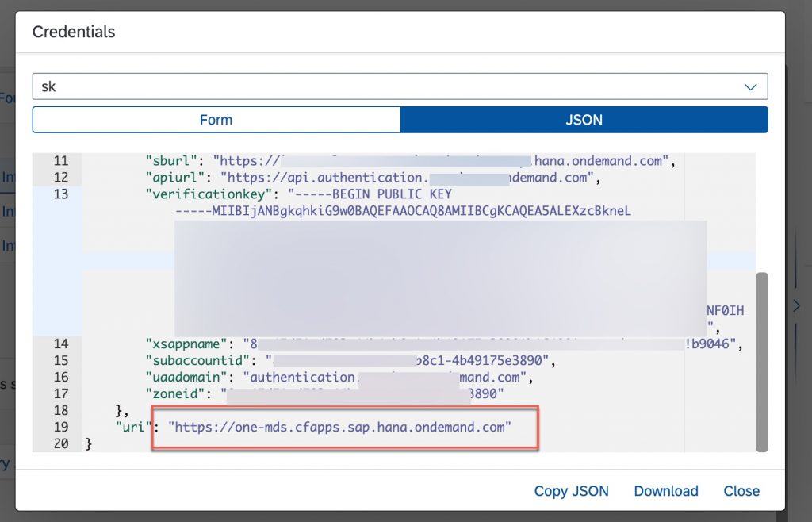Click the MIIBIjANBgkqhki key text line
The image size is (812, 522).
point(403,211)
